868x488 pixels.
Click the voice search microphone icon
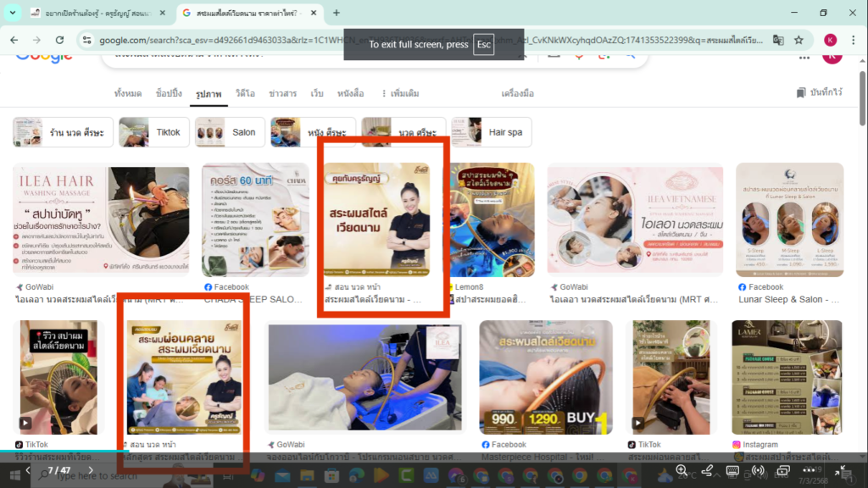(x=579, y=56)
